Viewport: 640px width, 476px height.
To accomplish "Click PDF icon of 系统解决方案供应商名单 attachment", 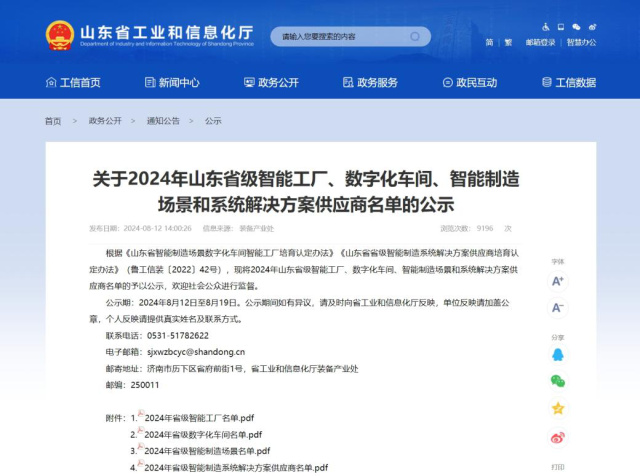I will pos(141,463).
